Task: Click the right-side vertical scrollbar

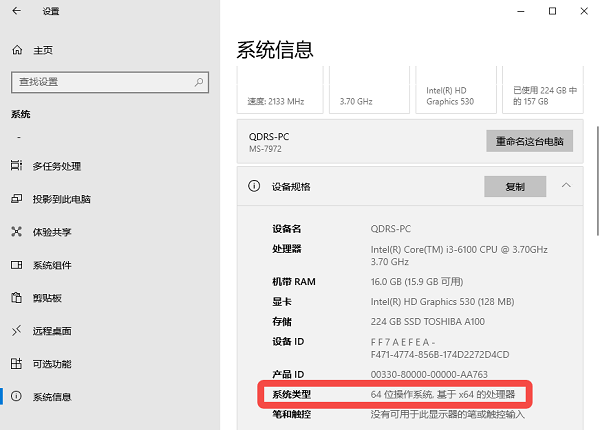Action: 597,181
